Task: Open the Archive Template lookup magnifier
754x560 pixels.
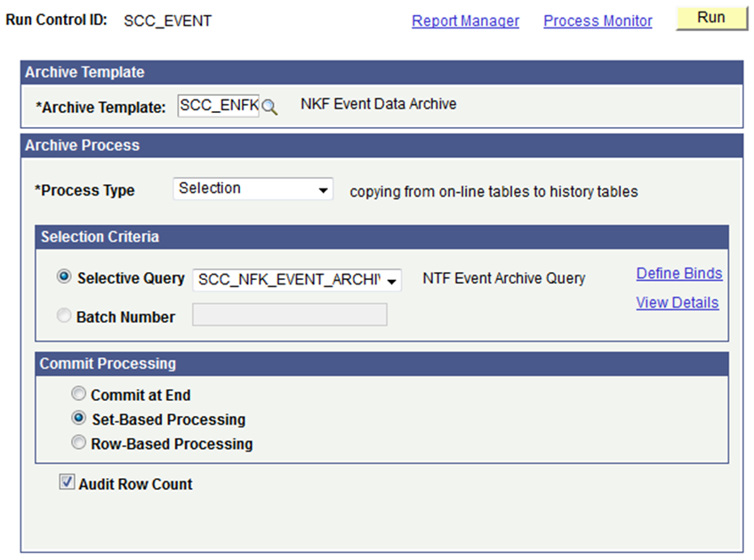Action: click(x=269, y=105)
